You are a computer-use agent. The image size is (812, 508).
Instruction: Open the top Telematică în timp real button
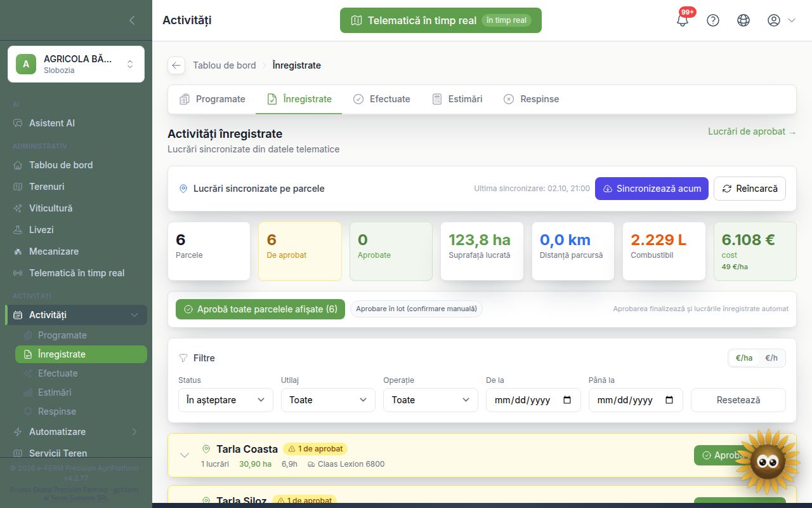[441, 20]
